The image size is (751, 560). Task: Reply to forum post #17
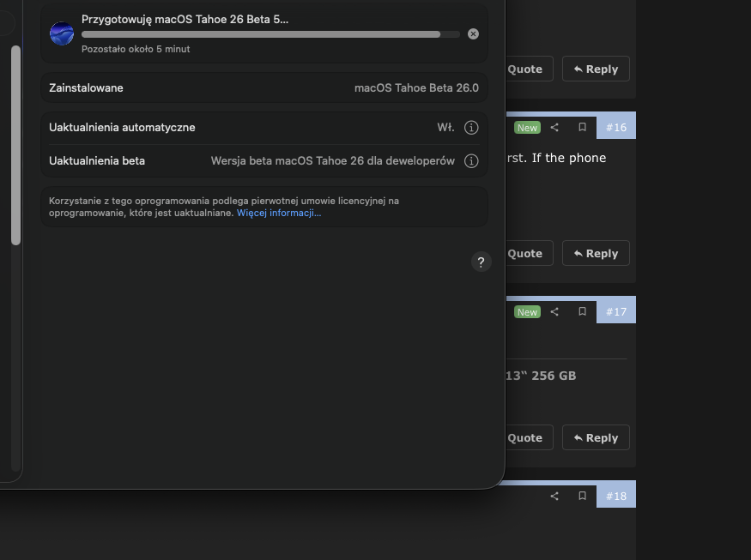click(596, 437)
